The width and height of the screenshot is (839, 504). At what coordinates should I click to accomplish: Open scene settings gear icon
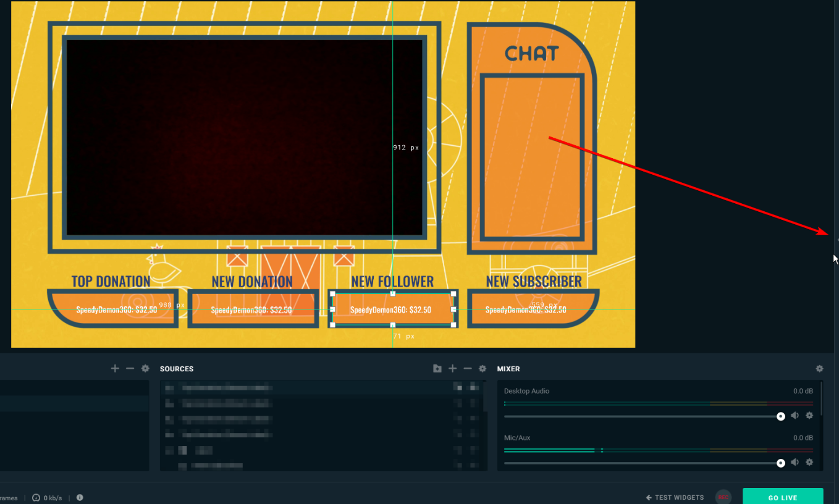[145, 369]
